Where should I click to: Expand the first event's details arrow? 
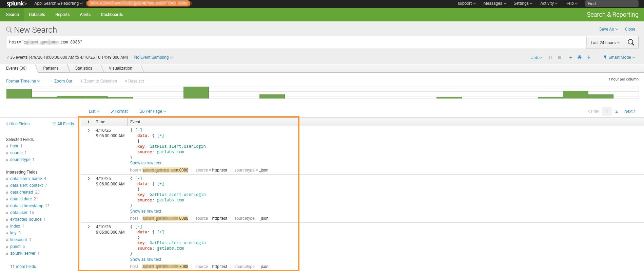[x=89, y=130]
